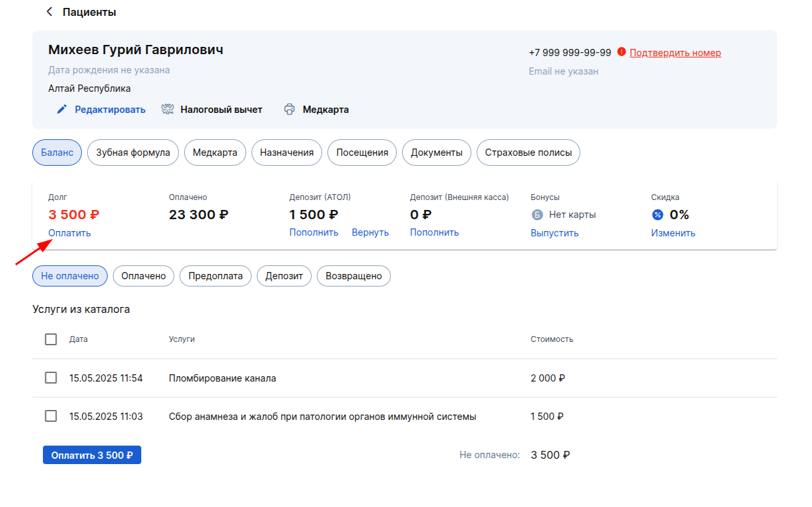Screen dimensions: 812x507
Task: Switch to Зубная формула tab
Action: tap(133, 152)
